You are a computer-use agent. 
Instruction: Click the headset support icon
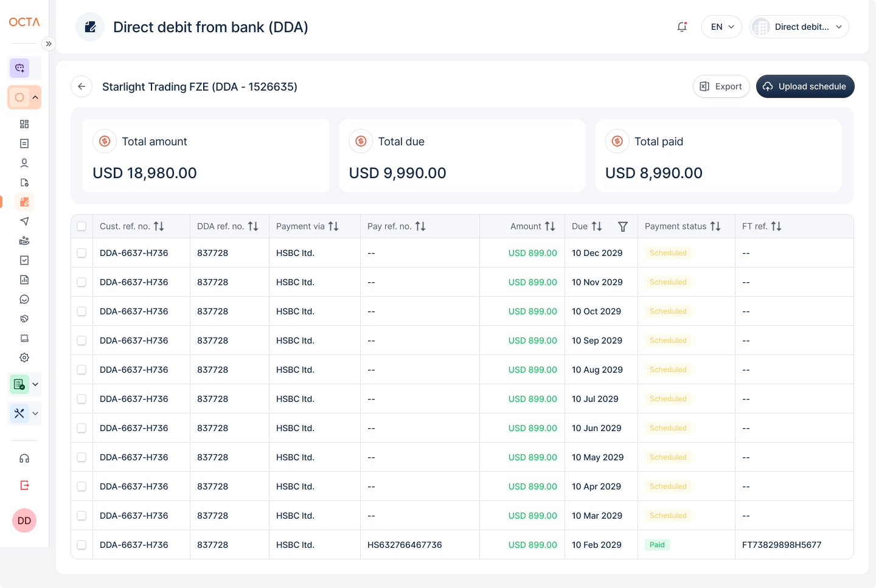(24, 458)
